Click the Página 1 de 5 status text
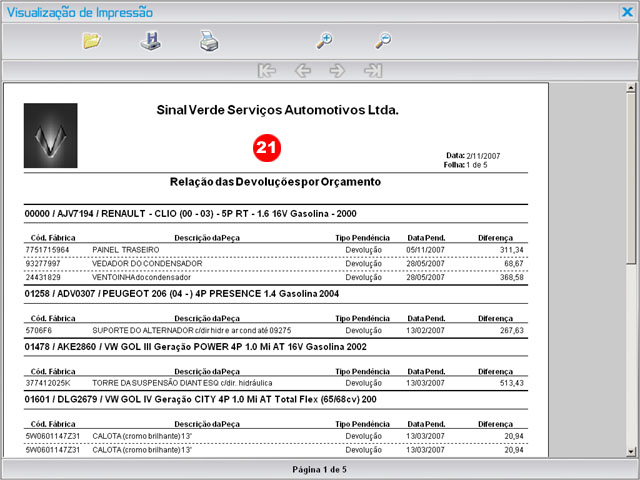 [x=320, y=469]
